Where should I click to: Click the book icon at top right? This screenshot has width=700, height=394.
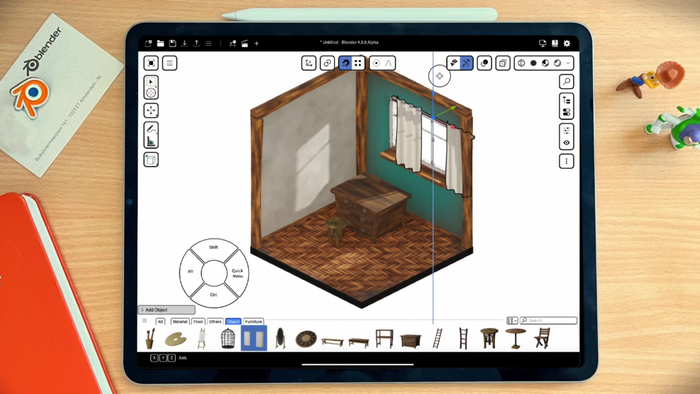555,43
